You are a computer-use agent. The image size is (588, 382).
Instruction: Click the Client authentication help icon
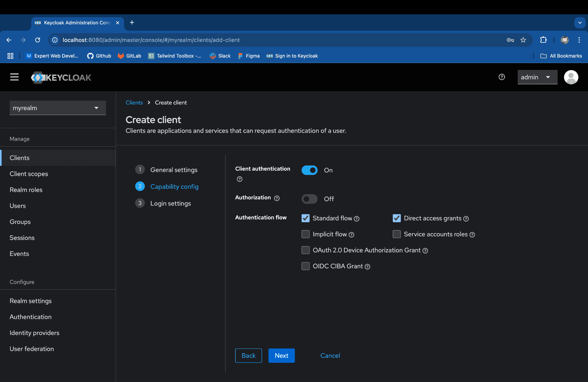point(239,179)
